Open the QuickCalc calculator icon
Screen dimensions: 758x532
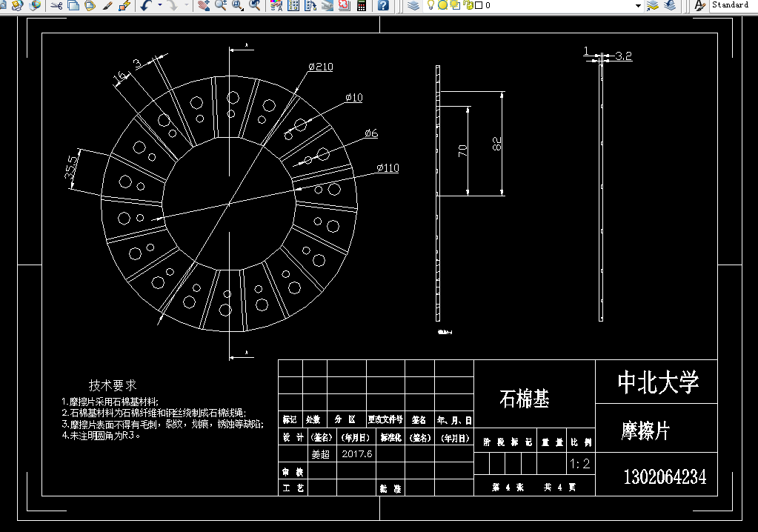click(361, 5)
